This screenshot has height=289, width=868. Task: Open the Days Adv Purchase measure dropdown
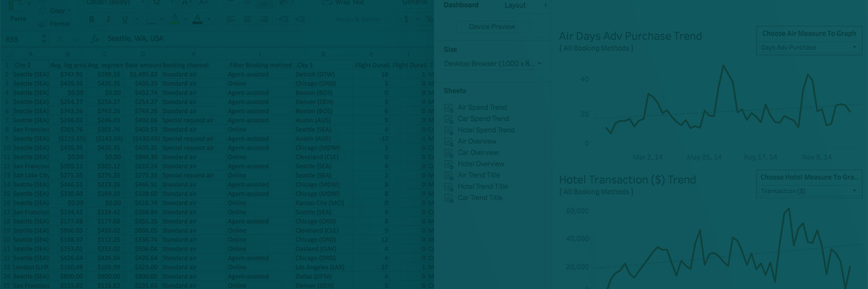pos(808,48)
